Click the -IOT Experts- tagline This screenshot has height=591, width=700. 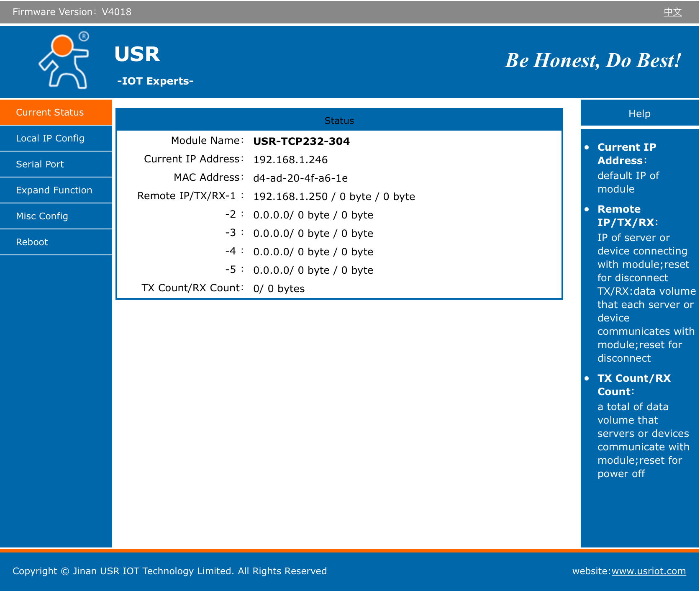[x=155, y=81]
